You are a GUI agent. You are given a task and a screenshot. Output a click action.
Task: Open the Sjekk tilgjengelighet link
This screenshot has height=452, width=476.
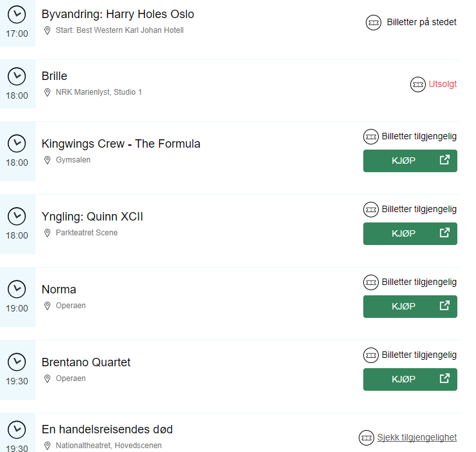pos(417,437)
